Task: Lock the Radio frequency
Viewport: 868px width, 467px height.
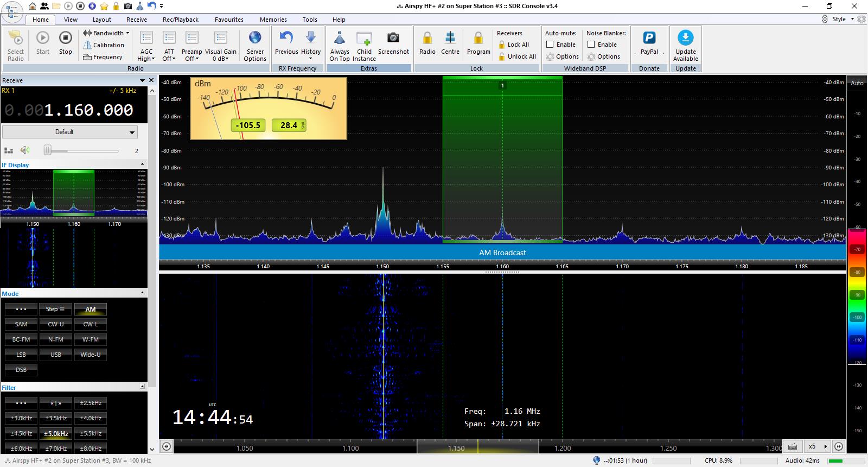Action: (x=427, y=43)
